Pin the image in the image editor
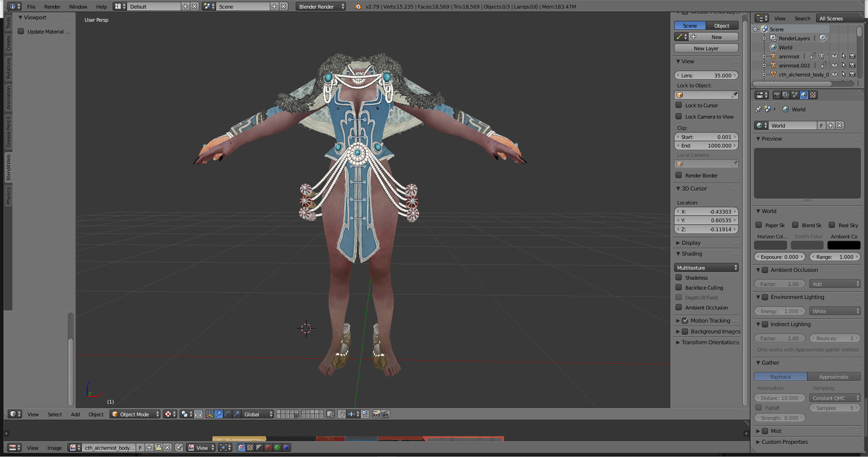 pos(179,447)
